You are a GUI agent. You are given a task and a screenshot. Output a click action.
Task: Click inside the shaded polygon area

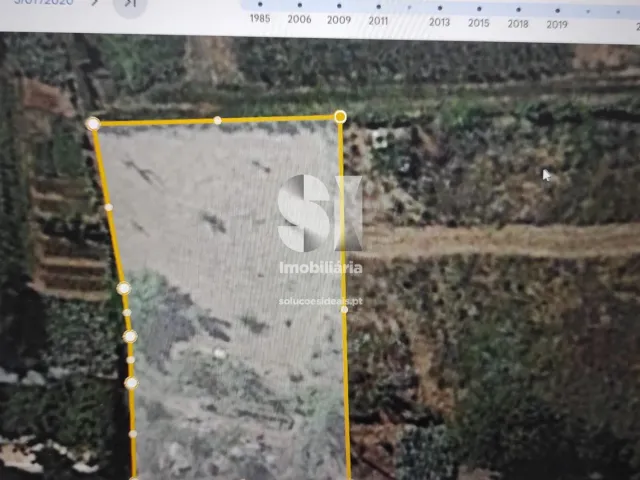click(230, 280)
